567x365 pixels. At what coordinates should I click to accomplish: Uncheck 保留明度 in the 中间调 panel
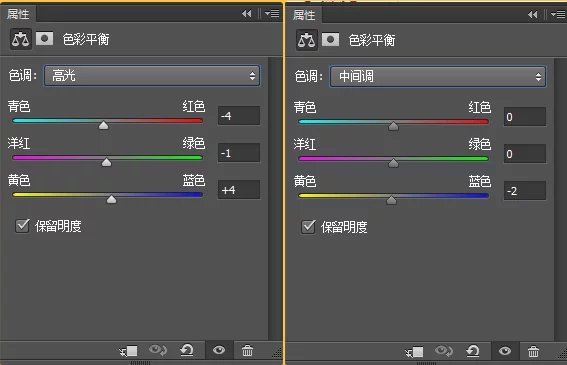click(308, 227)
